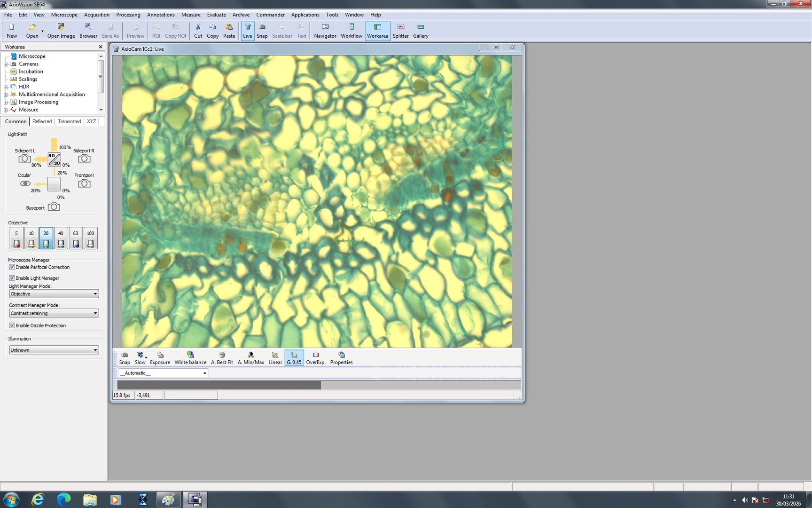Open the Acquisition menu

[96, 15]
